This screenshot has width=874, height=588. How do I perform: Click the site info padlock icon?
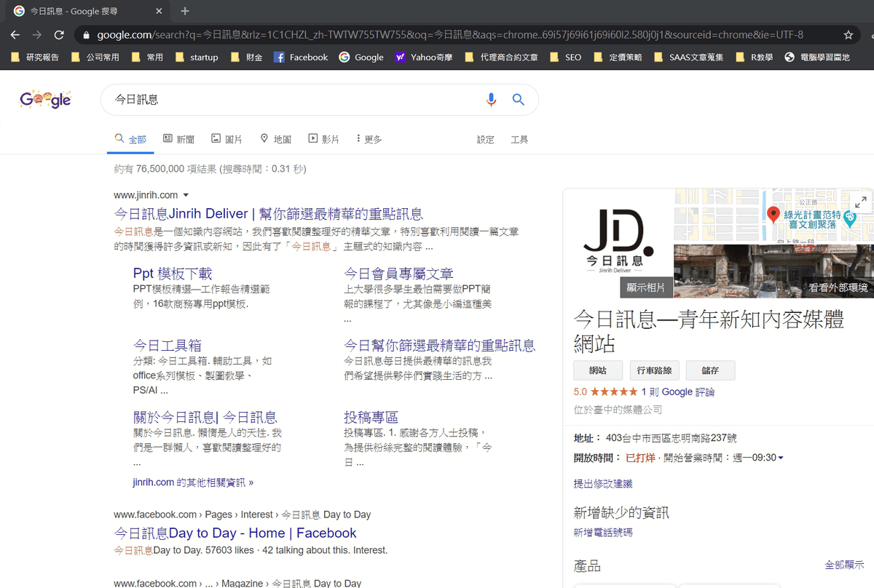[86, 35]
